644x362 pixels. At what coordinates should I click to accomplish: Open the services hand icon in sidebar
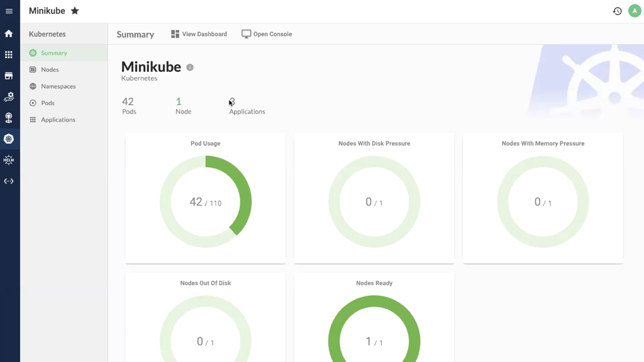[9, 97]
